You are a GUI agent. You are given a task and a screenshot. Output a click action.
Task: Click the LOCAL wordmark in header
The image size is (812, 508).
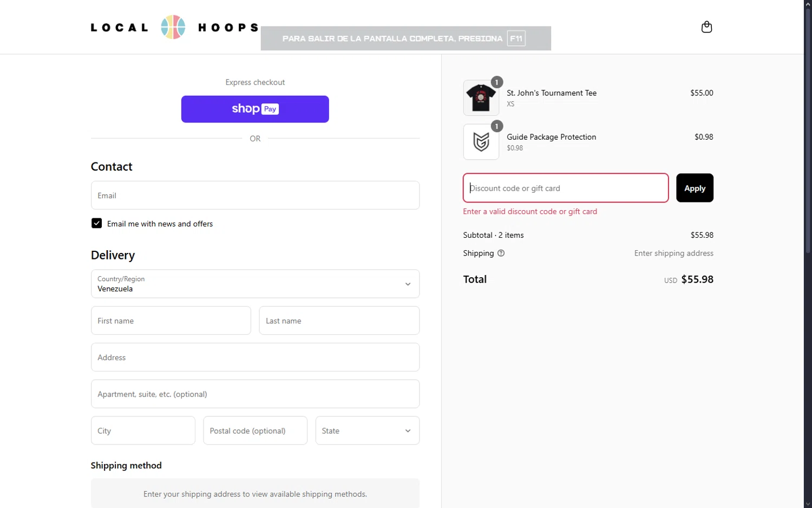pos(119,28)
